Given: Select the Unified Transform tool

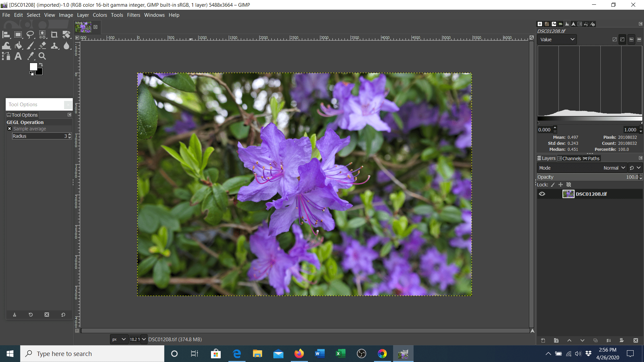Looking at the screenshot, I should click(x=66, y=35).
